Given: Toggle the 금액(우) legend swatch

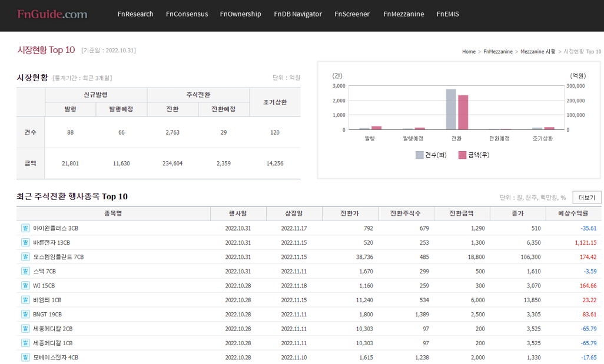Looking at the screenshot, I should coord(462,155).
